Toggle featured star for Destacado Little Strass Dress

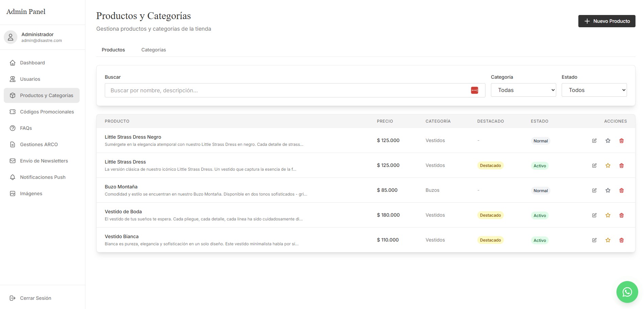[608, 166]
